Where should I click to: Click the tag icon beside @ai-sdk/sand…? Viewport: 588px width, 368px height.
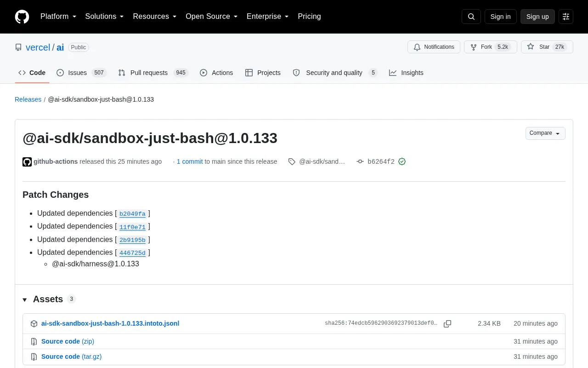[292, 161]
